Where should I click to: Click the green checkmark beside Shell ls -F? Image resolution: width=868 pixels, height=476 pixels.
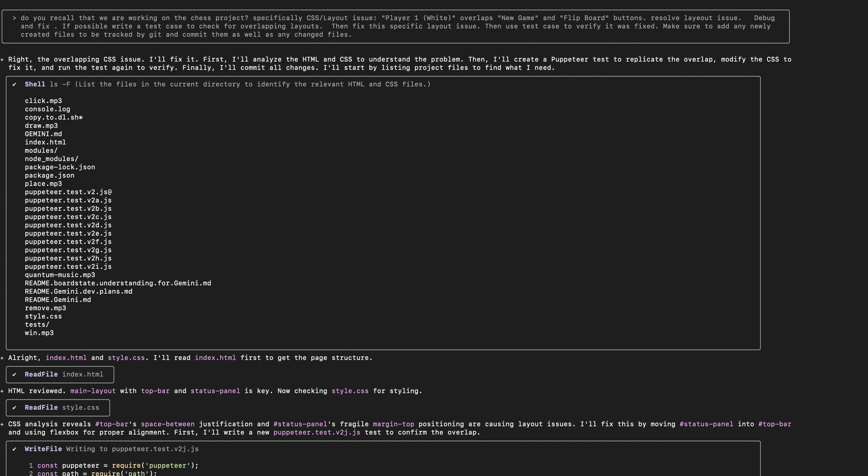pyautogui.click(x=15, y=84)
